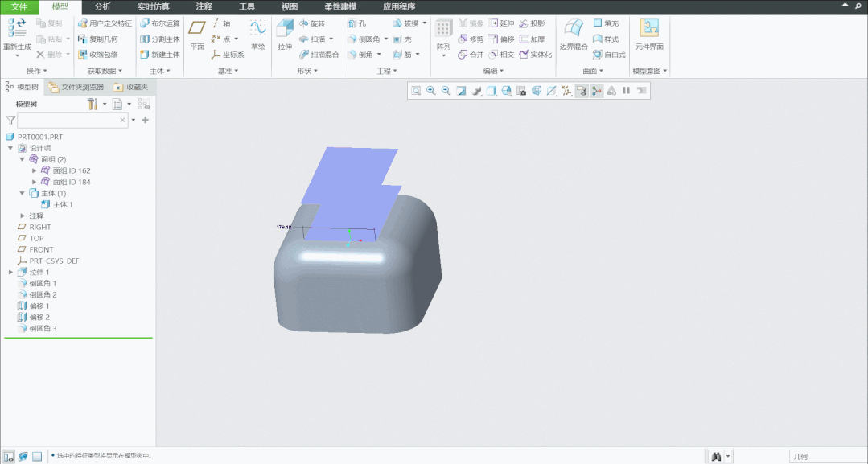Create a datum 平面 plane
The height and width of the screenshot is (464, 868).
point(197,35)
